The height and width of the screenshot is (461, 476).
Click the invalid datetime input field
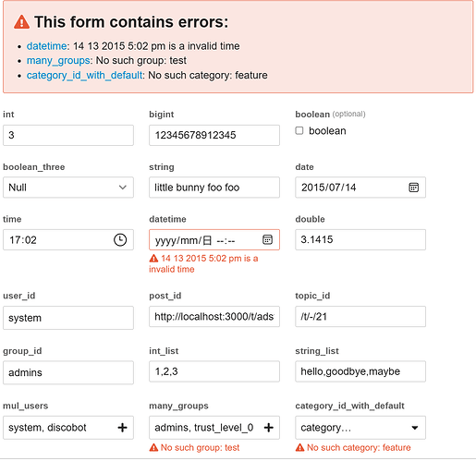[x=214, y=239]
